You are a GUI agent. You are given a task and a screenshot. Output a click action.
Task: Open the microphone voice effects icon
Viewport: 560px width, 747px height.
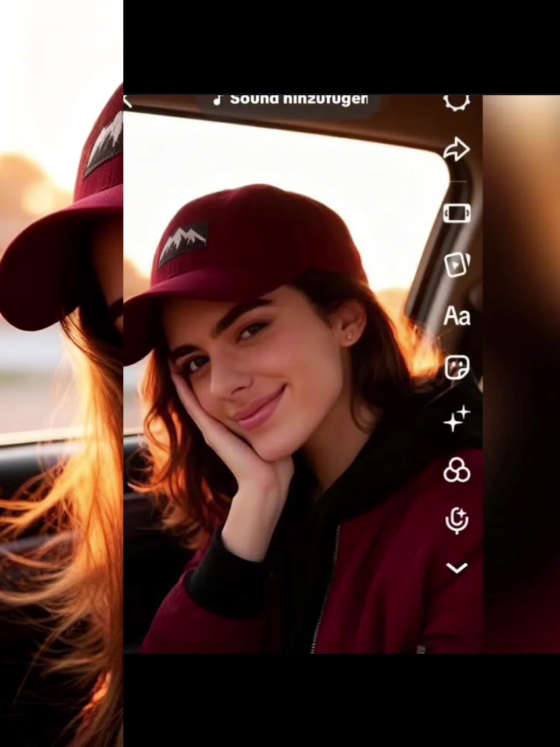click(457, 521)
